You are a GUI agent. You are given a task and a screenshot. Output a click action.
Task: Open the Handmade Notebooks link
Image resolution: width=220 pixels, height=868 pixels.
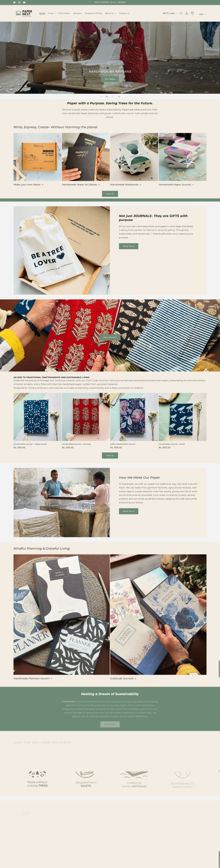click(125, 185)
